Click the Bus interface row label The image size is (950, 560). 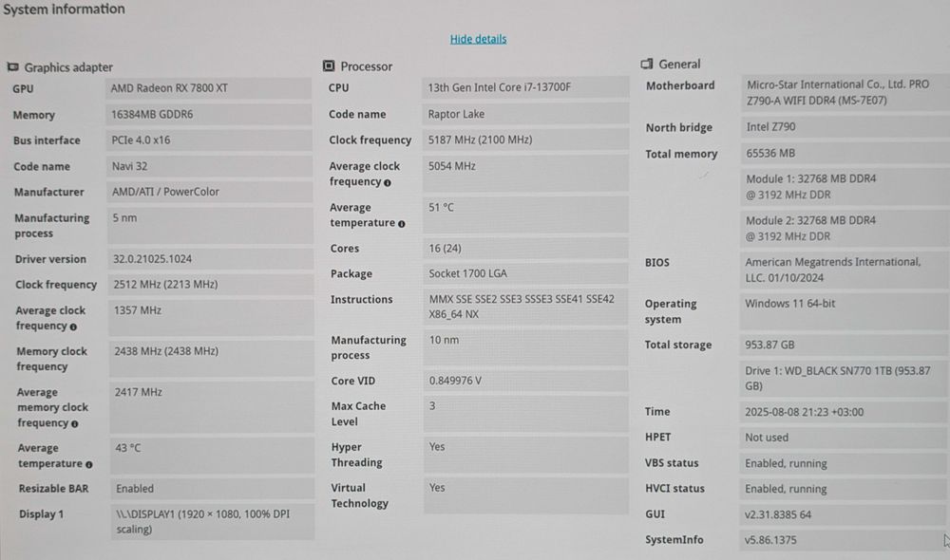click(x=47, y=140)
